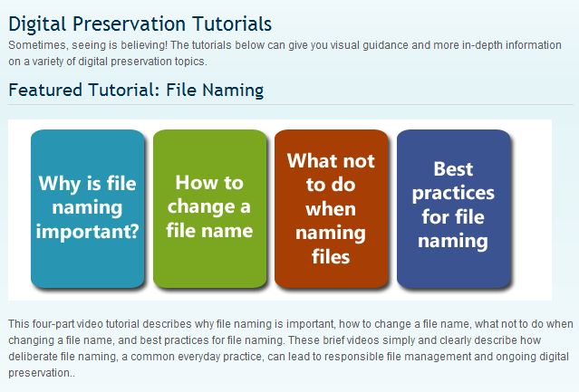This screenshot has height=392, width=579.
Task: Select the 'Digital Preservation Tutorials' heading
Action: coord(140,24)
